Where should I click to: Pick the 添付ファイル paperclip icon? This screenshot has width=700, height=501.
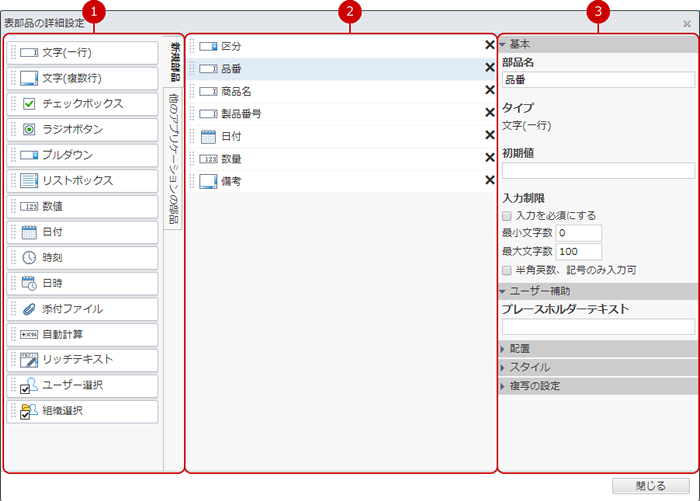pos(29,309)
